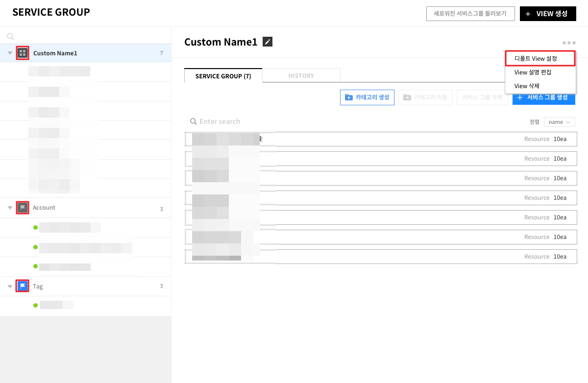
Task: Click the Account flag icon in sidebar
Action: (x=22, y=208)
